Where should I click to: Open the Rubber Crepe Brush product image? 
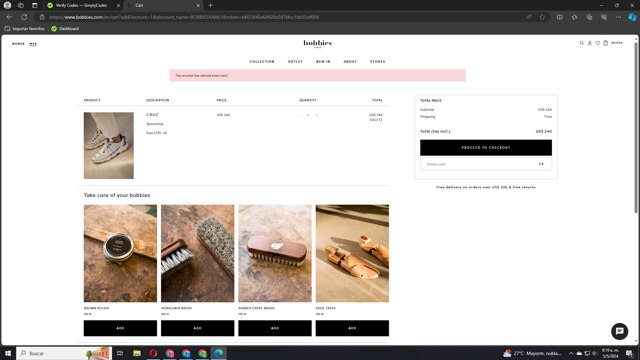coord(275,253)
